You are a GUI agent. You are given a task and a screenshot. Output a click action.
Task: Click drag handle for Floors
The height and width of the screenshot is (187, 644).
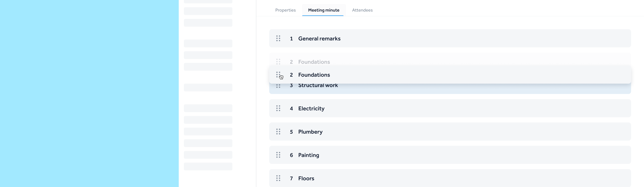click(x=278, y=178)
